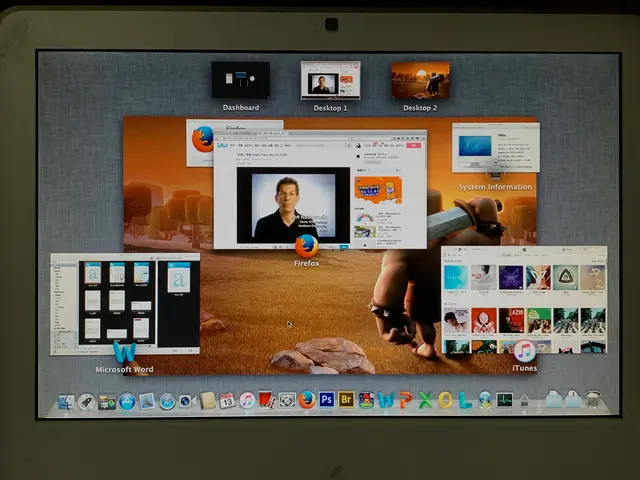Open Mission Control icon in Dock
This screenshot has height=480, width=640.
pyautogui.click(x=107, y=402)
